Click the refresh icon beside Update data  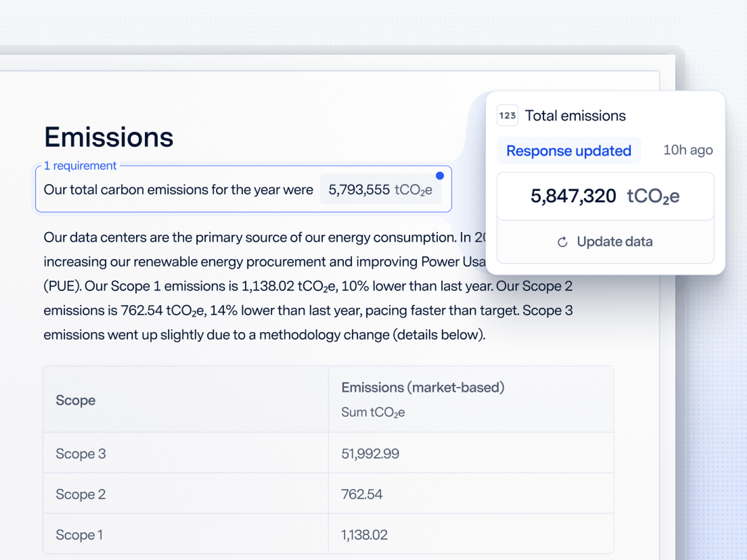562,242
